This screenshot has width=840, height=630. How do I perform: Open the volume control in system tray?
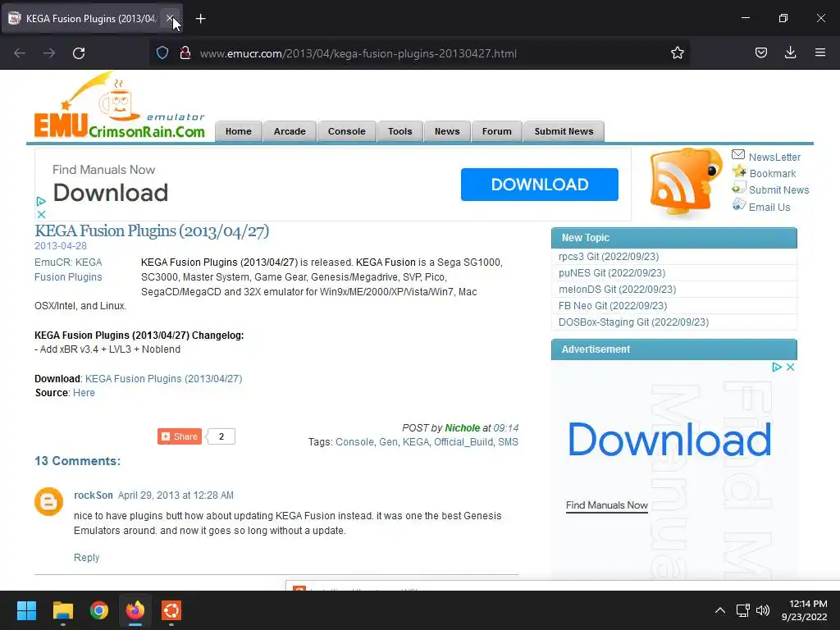tap(763, 610)
